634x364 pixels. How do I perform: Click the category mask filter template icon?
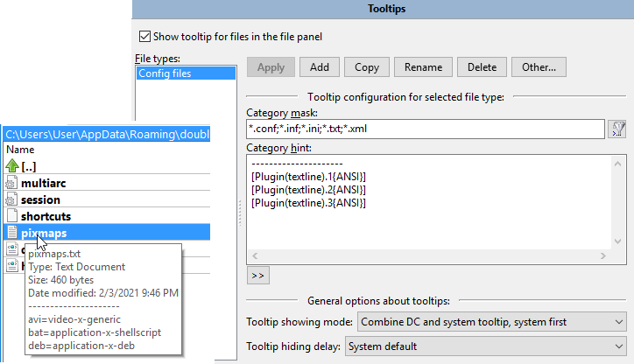(x=618, y=129)
